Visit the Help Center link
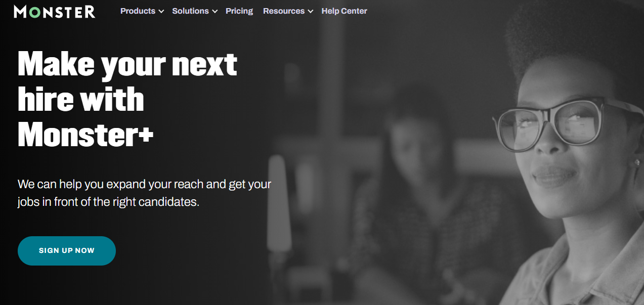The width and height of the screenshot is (644, 305). click(344, 11)
